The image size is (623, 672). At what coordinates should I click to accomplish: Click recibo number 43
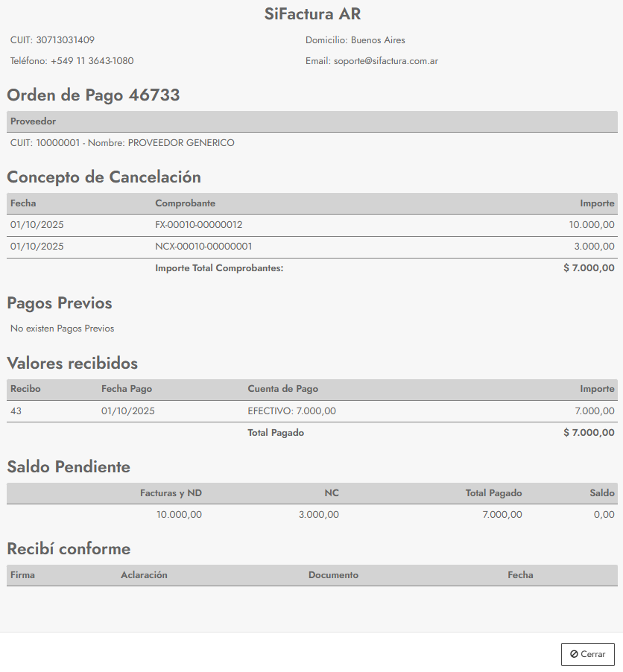tap(16, 411)
